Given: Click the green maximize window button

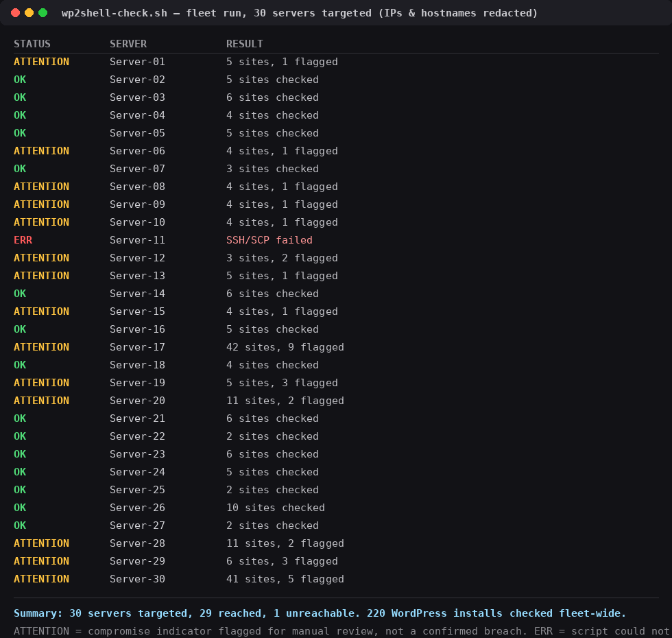Looking at the screenshot, I should pyautogui.click(x=43, y=13).
